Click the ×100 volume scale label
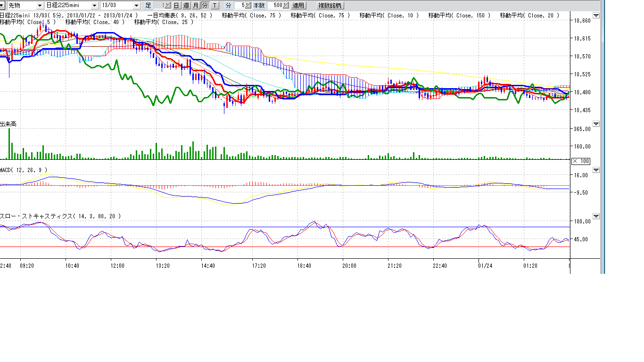644x362 pixels. click(580, 161)
